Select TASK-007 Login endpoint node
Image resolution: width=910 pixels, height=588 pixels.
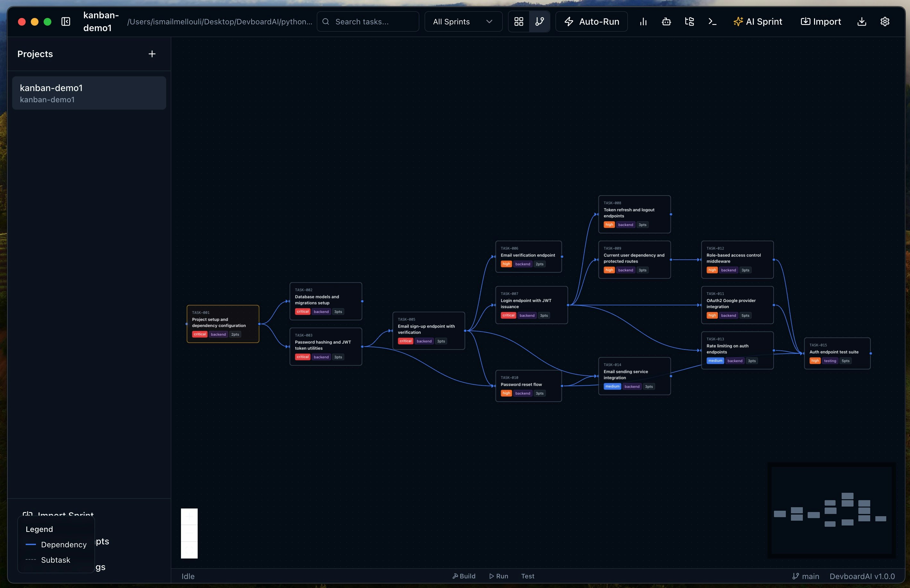[x=531, y=305]
